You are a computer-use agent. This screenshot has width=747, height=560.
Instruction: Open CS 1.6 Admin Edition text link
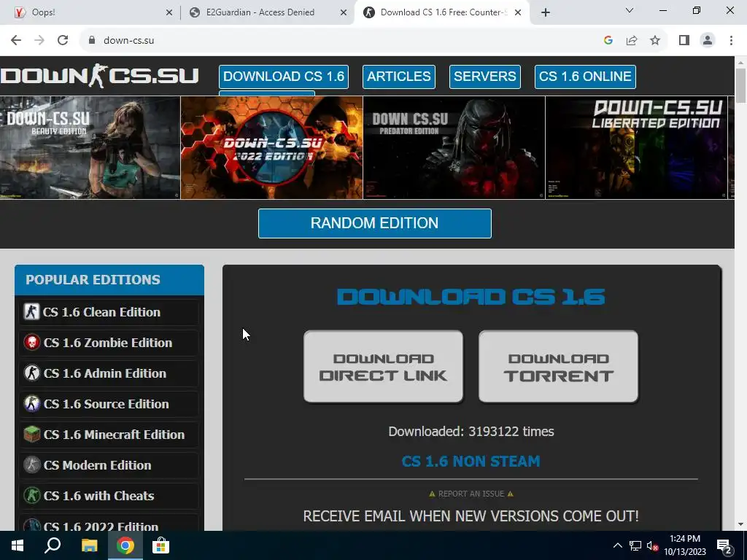pyautogui.click(x=105, y=373)
